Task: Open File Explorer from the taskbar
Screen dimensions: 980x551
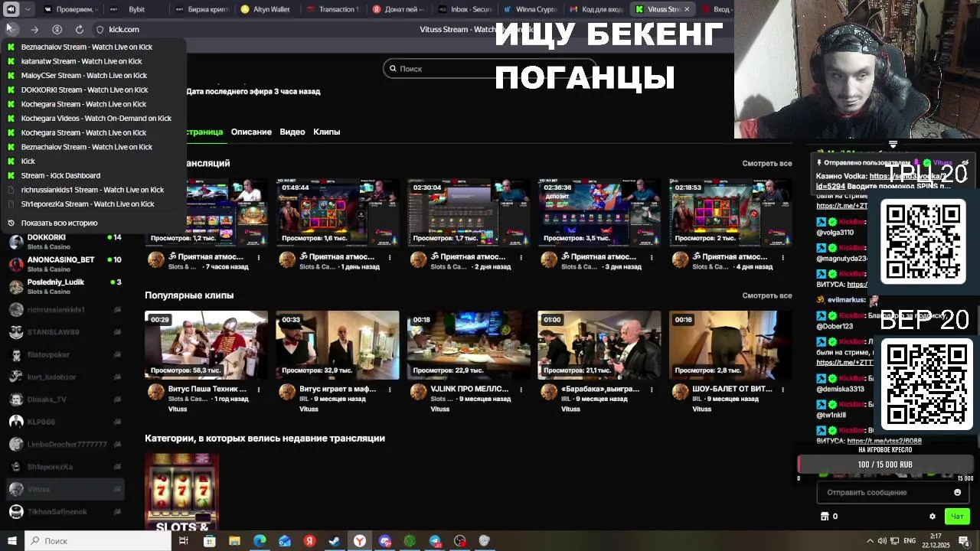Action: tap(234, 541)
